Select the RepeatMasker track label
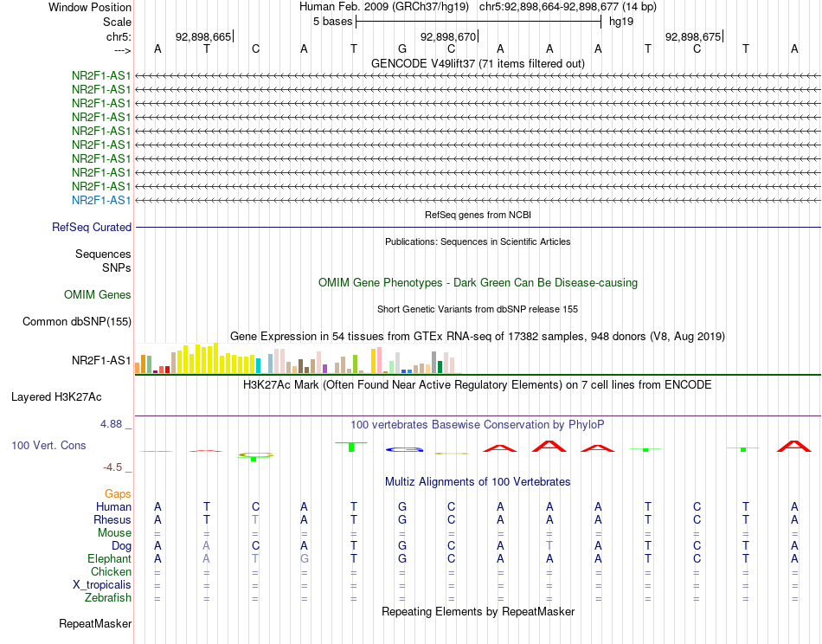The height and width of the screenshot is (644, 822). pos(95,623)
